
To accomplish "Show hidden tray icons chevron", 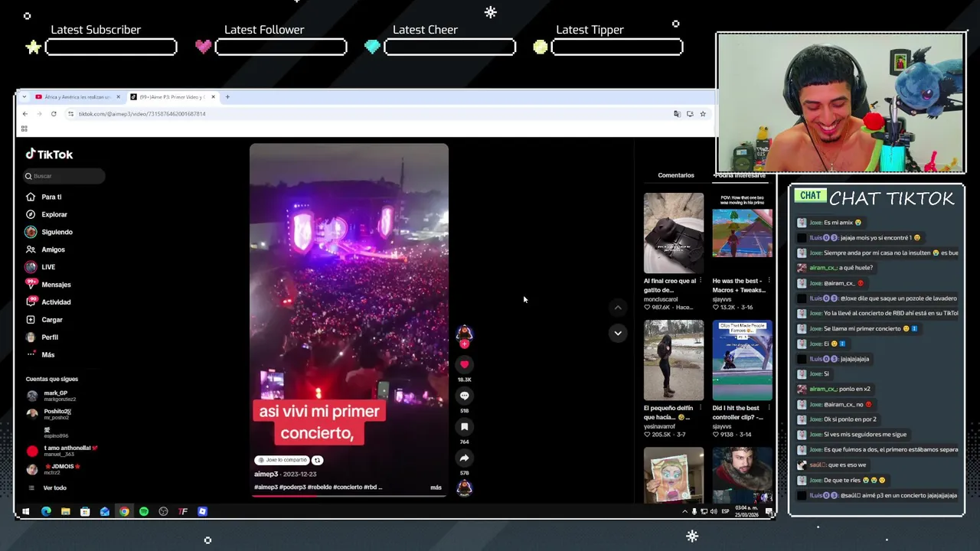I will (x=684, y=512).
